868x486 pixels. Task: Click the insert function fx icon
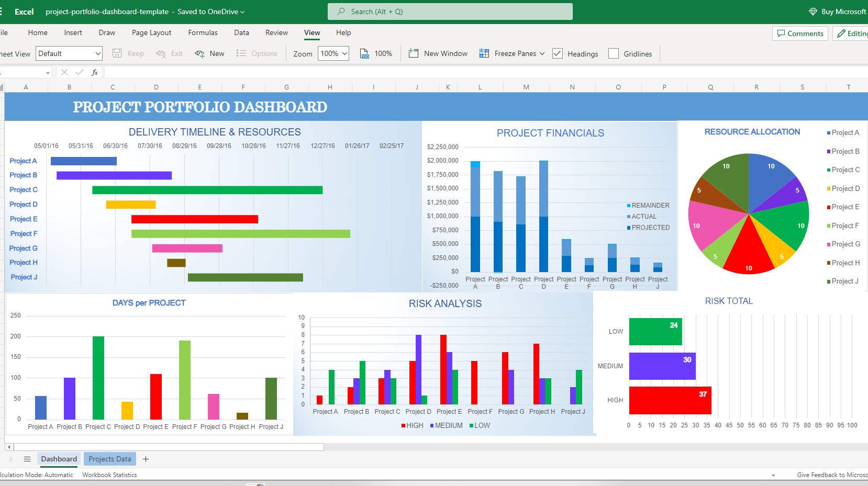pyautogui.click(x=95, y=72)
